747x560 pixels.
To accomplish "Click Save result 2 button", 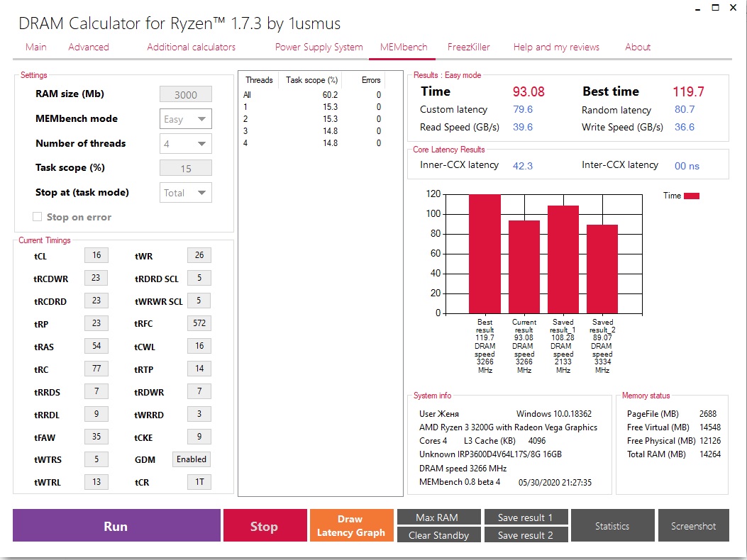I will 526,534.
